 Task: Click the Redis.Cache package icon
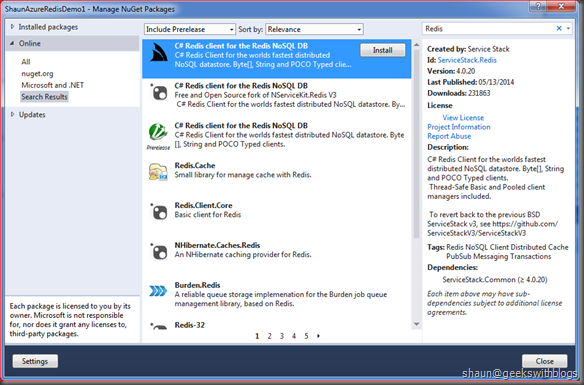158,172
